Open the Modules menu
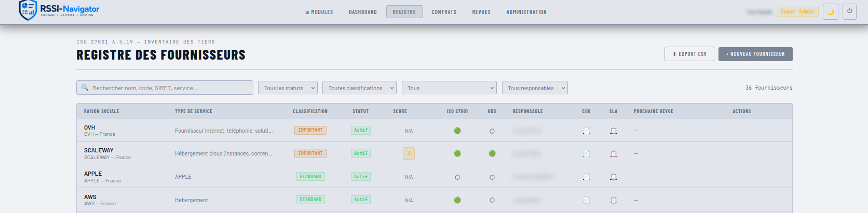This screenshot has width=868, height=213. click(319, 12)
